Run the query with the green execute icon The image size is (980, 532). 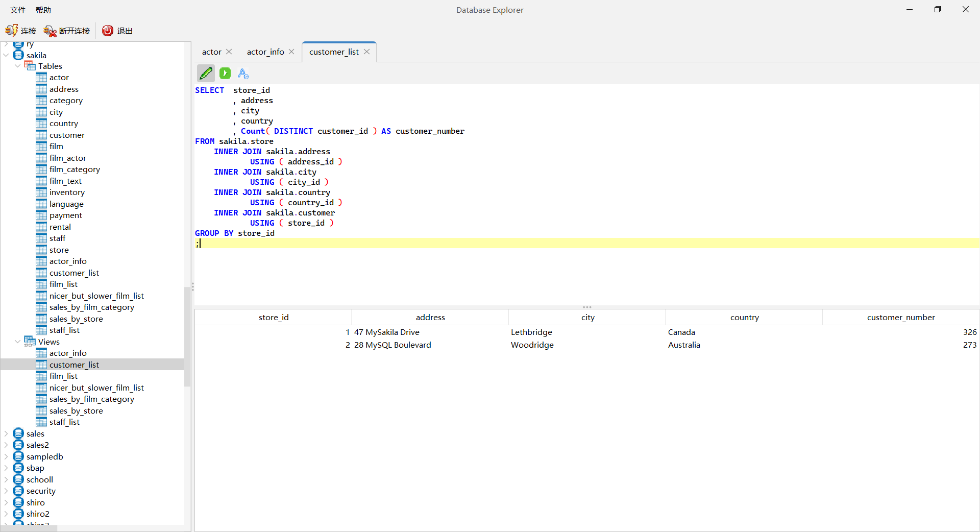pos(225,73)
